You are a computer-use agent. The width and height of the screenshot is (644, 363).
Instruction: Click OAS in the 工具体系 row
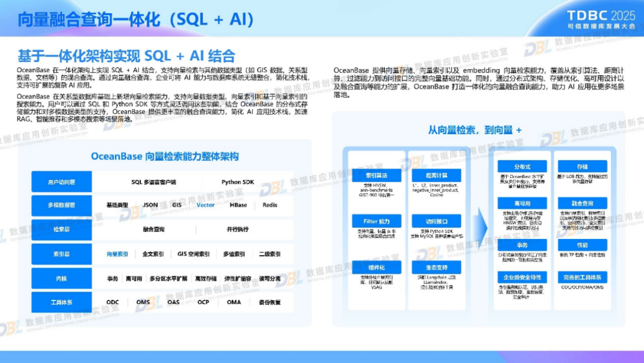(x=174, y=302)
